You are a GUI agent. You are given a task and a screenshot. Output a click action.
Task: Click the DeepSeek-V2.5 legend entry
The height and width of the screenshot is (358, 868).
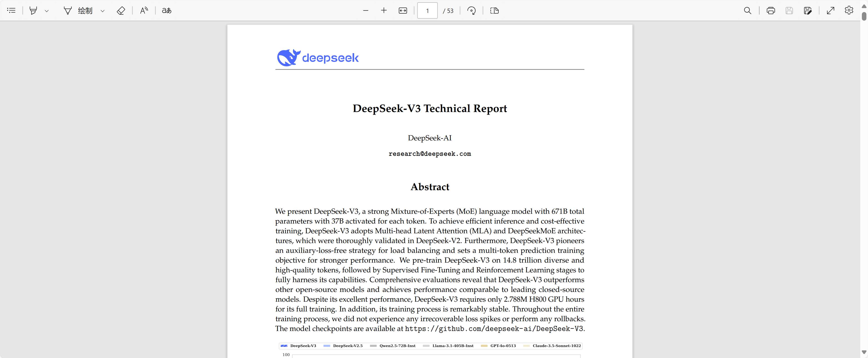click(343, 346)
